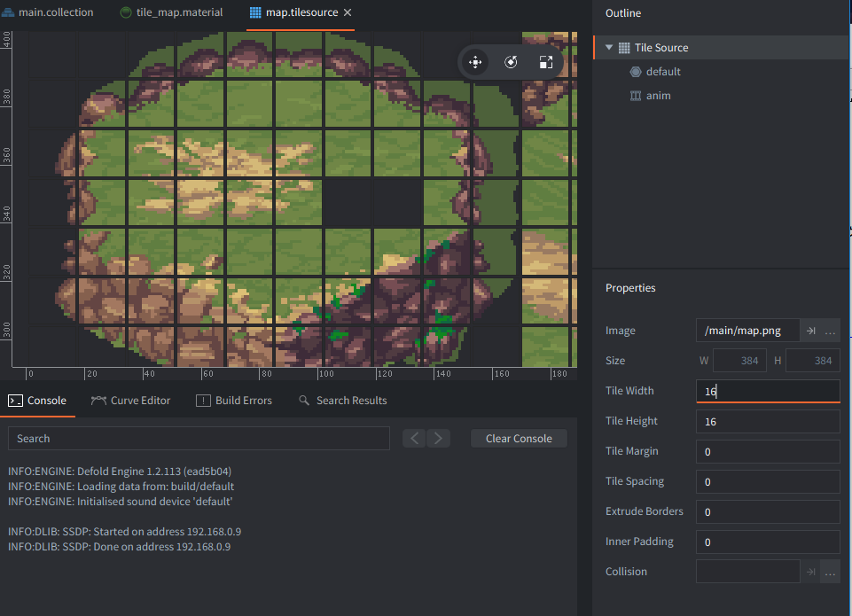Click the go-to-resource arrow beside Image field
Image resolution: width=852 pixels, height=616 pixels.
tap(810, 331)
